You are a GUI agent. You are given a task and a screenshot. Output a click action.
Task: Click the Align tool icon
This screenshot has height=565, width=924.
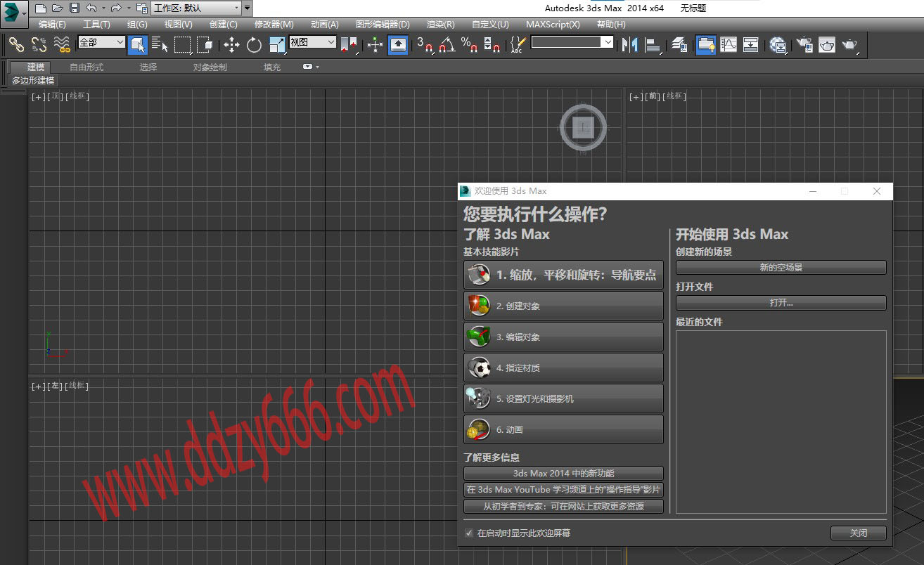click(653, 44)
